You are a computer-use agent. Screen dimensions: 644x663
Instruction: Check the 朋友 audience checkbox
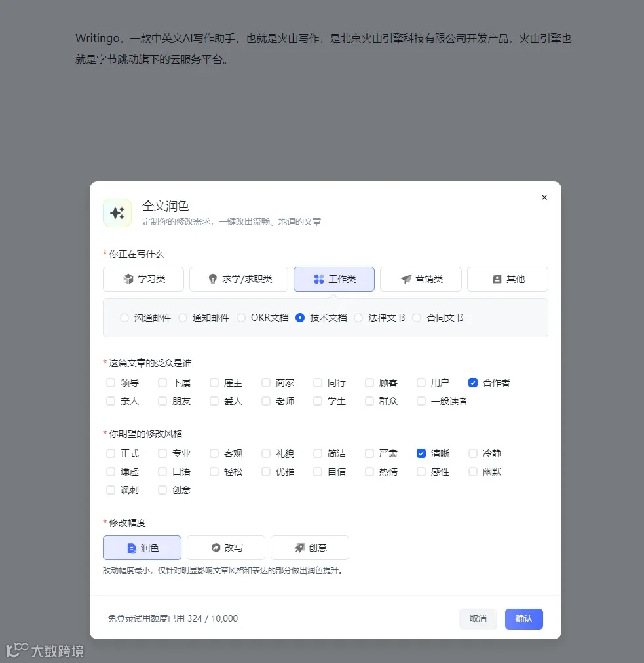162,401
